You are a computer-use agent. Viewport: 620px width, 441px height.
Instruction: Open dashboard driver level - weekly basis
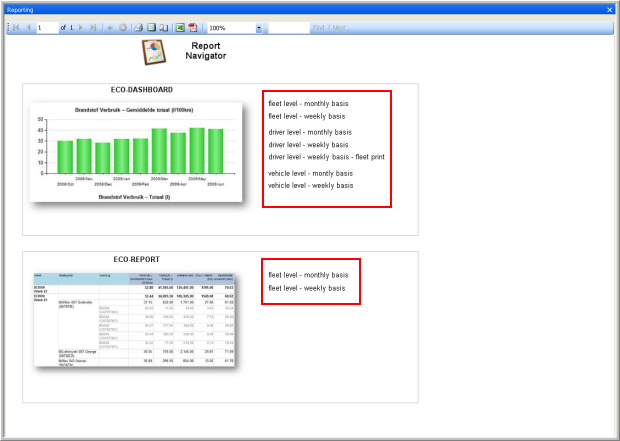309,145
